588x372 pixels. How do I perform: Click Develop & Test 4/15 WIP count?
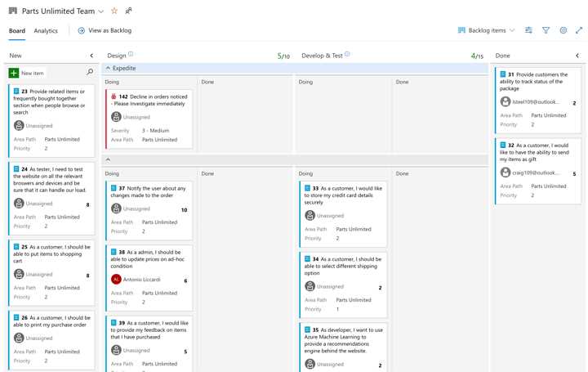pyautogui.click(x=477, y=56)
